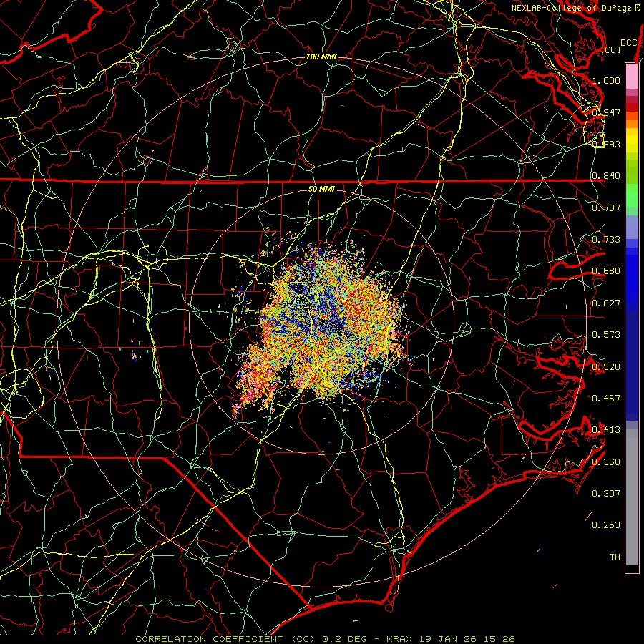Click the 0.893 legend value
Image resolution: width=644 pixels, height=644 pixels.
point(606,144)
